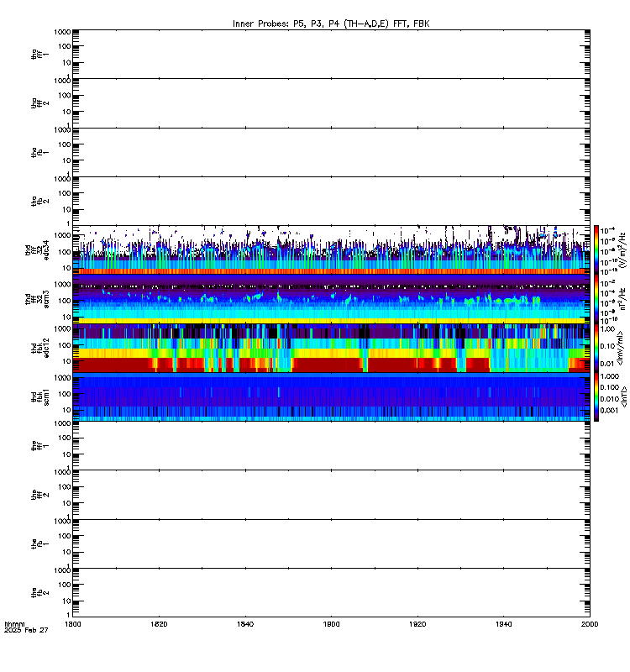Screen dimensions: 630x672
Task: Select the 'tha fb 1' panel label
Action: (x=39, y=153)
